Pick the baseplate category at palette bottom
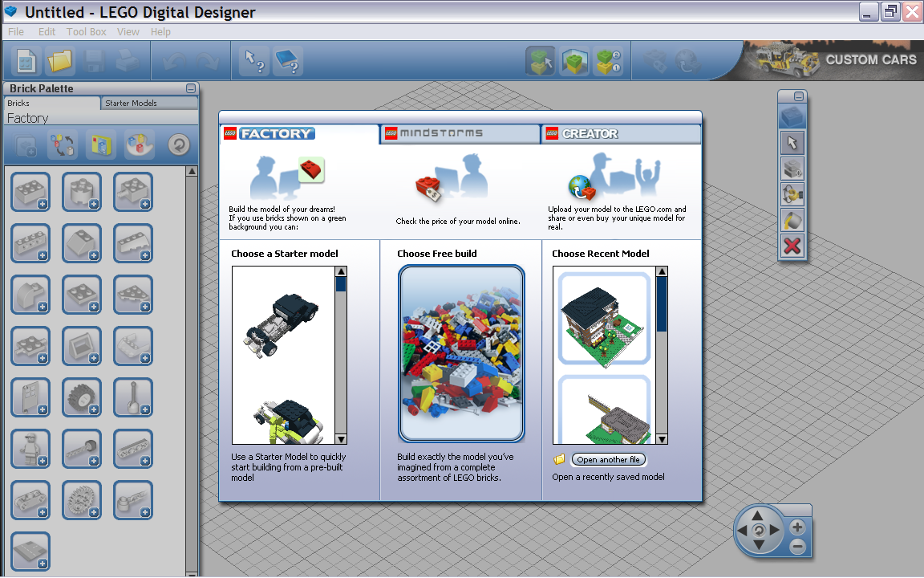The image size is (924, 578). [30, 551]
